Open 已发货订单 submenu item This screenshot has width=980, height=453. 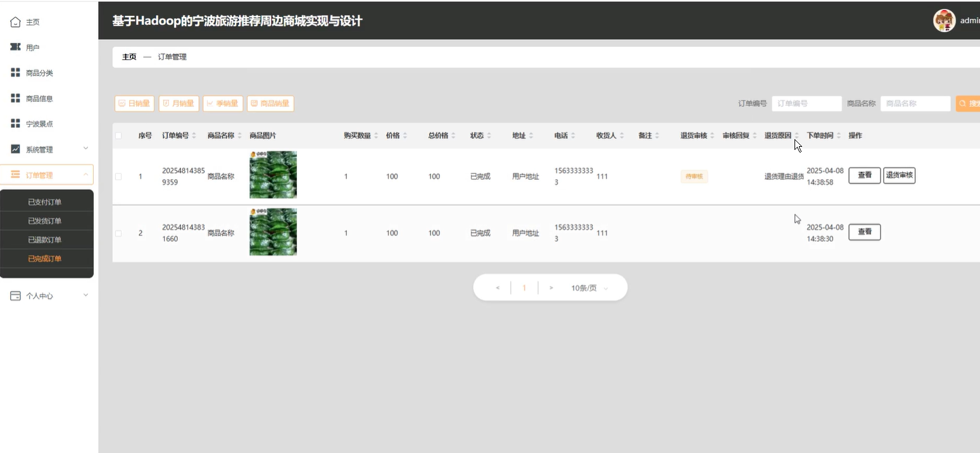click(x=45, y=221)
